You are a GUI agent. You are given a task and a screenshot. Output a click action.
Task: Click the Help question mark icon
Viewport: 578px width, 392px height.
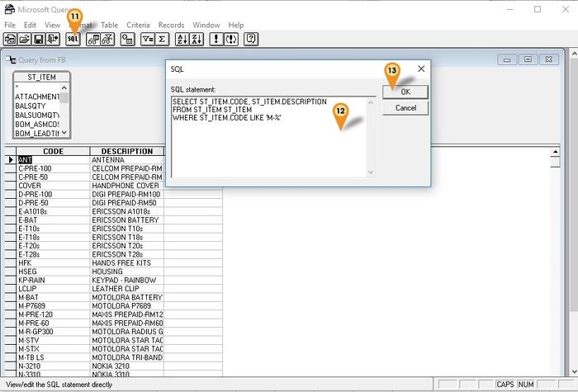coord(251,39)
